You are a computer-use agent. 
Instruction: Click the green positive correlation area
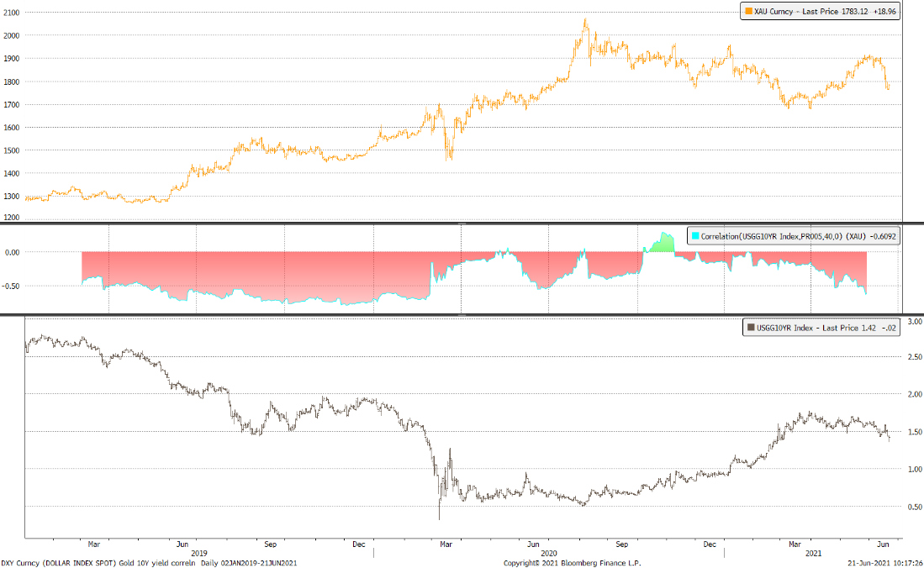point(664,245)
